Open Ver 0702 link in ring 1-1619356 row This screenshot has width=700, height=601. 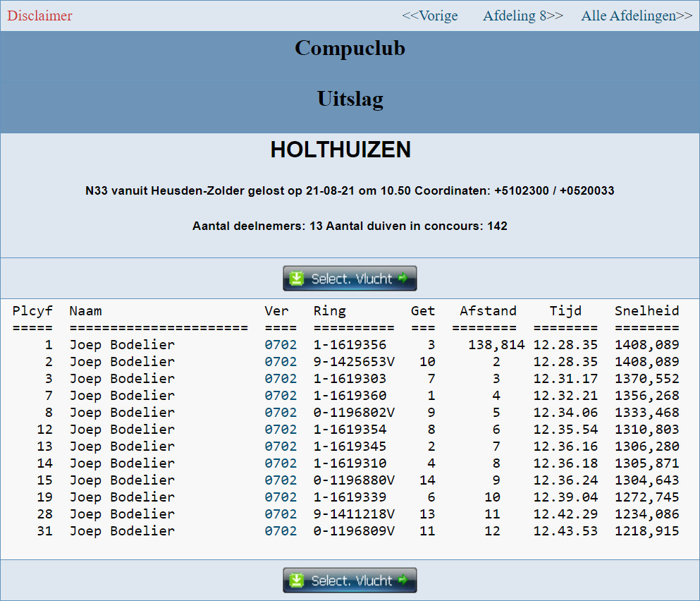tap(281, 345)
